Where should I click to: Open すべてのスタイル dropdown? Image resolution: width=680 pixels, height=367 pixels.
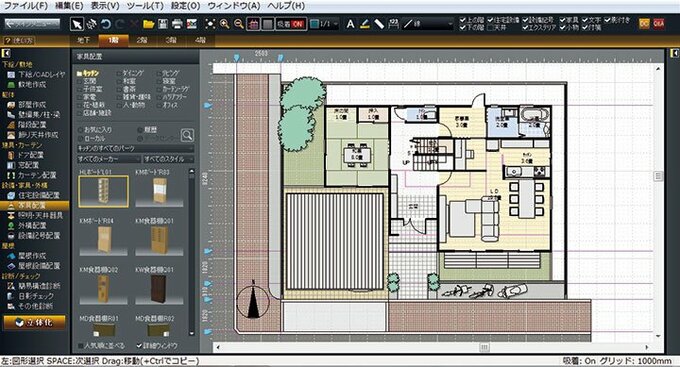(168, 159)
